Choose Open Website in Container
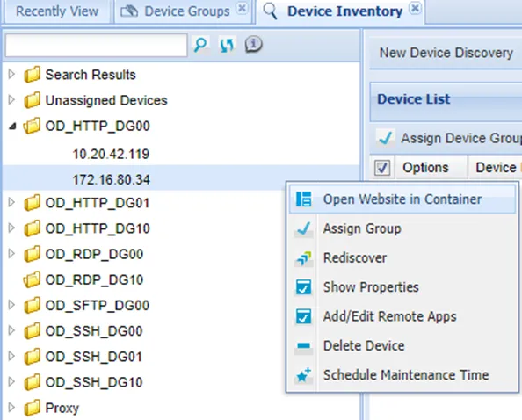522x420 pixels. (x=402, y=199)
